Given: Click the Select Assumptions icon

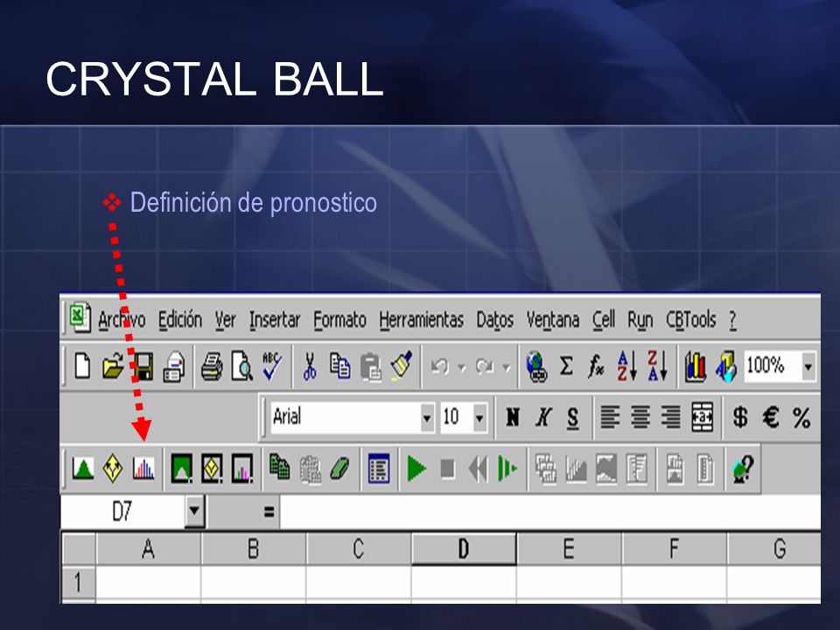Looking at the screenshot, I should [182, 469].
